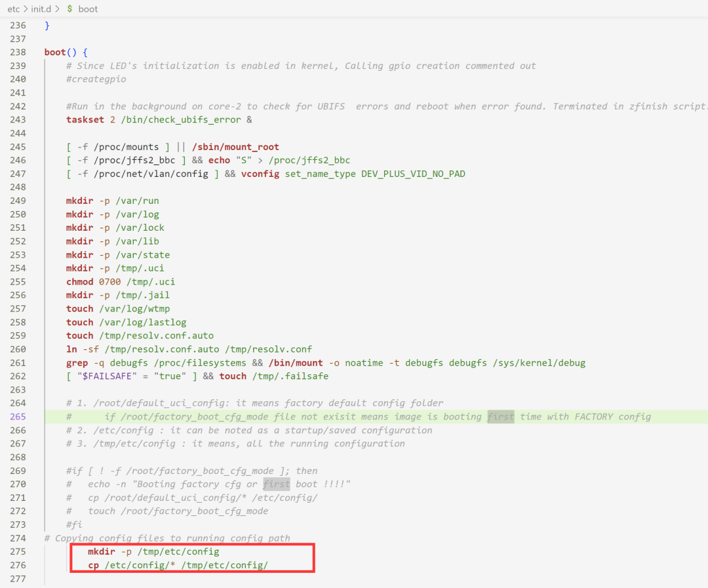
Task: Click '#fi' comment on line 273
Action: tap(75, 525)
